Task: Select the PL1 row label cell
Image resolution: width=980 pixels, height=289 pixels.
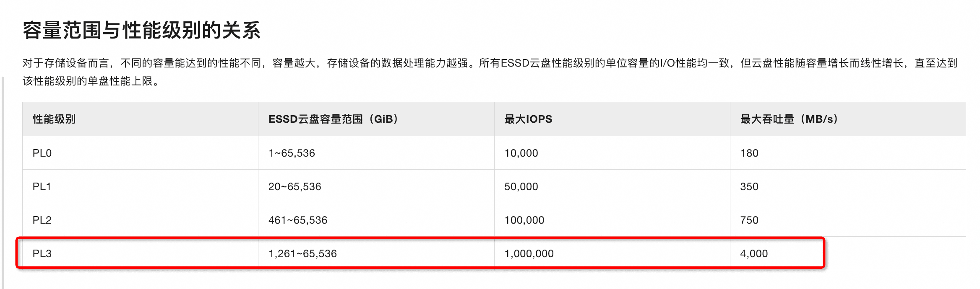Action: [42, 187]
